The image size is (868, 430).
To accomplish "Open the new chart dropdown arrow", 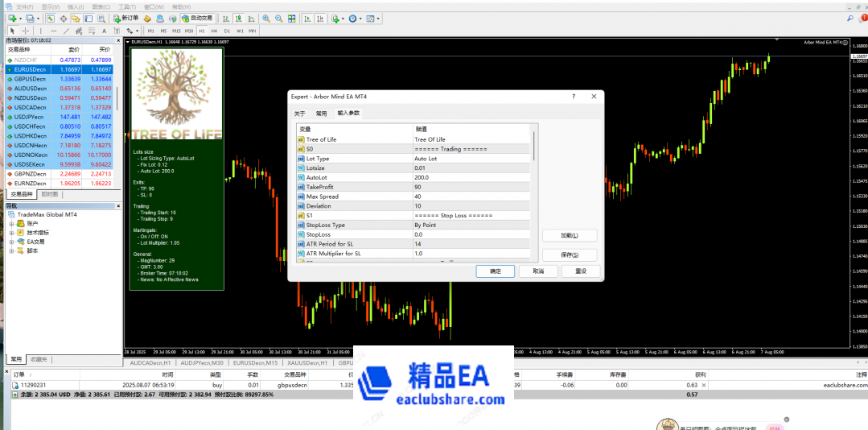I will pos(19,18).
